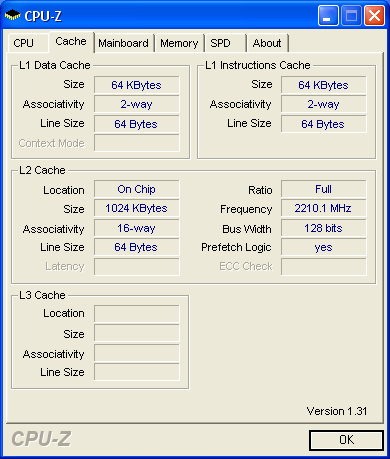Click the empty L3 Cache Size field

[x=137, y=333]
